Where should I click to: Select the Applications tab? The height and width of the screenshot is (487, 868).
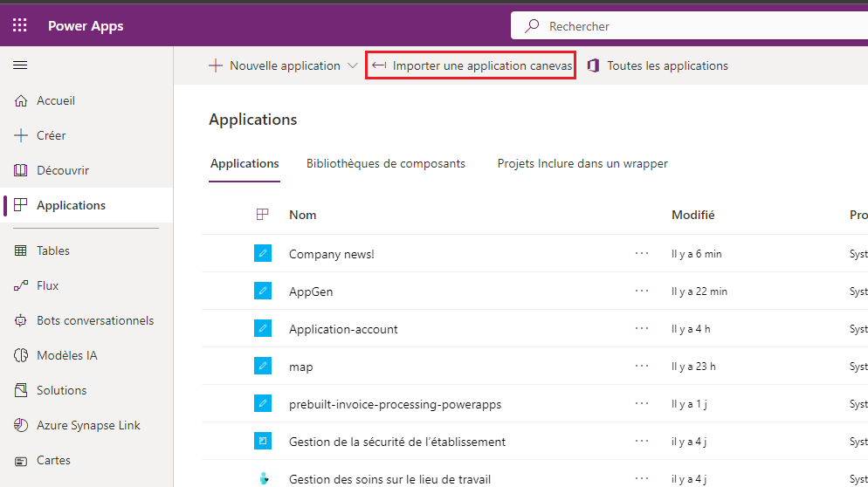[x=245, y=164]
